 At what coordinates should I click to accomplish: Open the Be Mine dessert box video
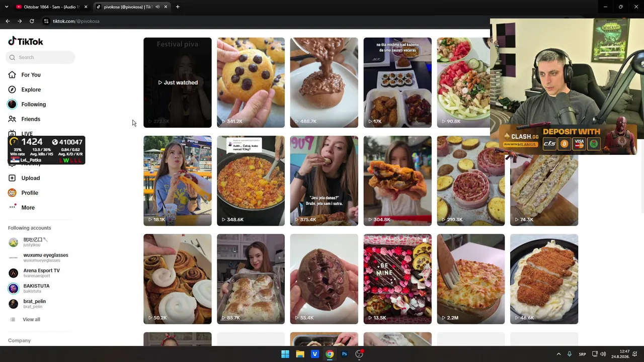pyautogui.click(x=397, y=279)
